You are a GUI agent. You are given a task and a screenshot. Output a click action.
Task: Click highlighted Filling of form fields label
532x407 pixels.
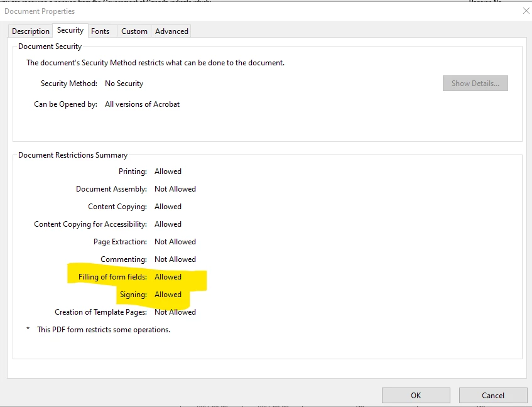coord(112,277)
